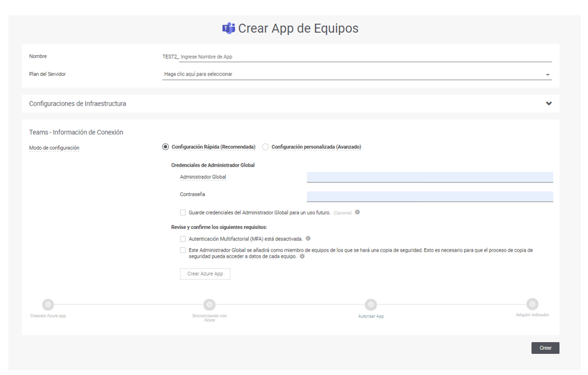
Task: Click the 'Modo de configuración' label
Action: point(55,148)
